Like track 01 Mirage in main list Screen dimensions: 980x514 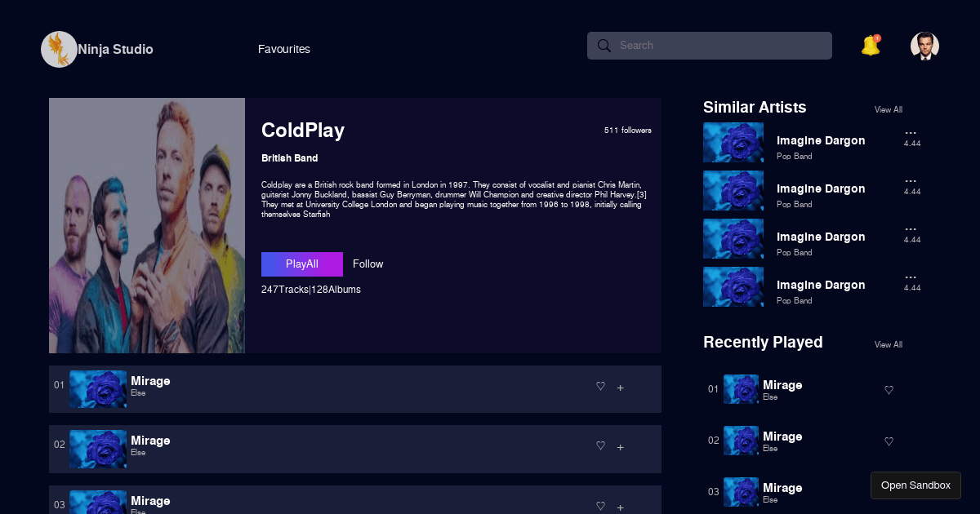[600, 387]
